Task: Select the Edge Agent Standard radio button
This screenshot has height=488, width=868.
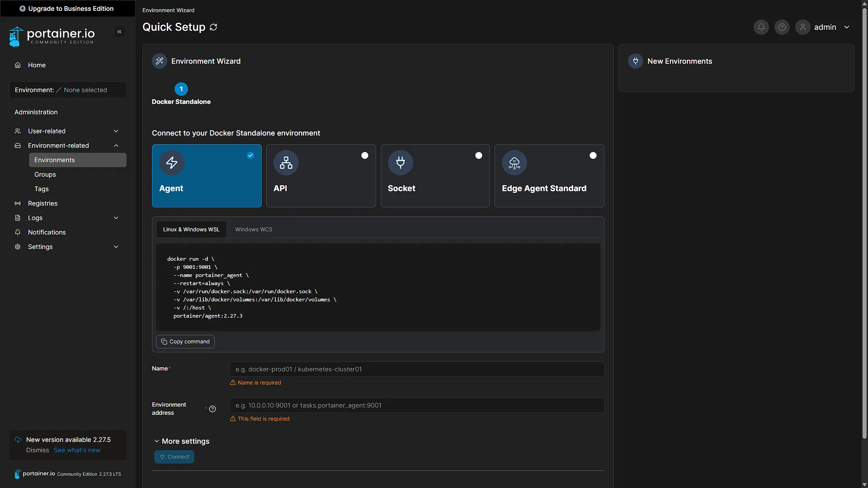Action: [x=593, y=155]
